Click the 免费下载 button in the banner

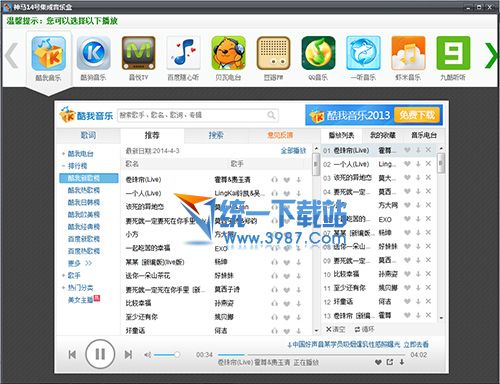pos(417,115)
